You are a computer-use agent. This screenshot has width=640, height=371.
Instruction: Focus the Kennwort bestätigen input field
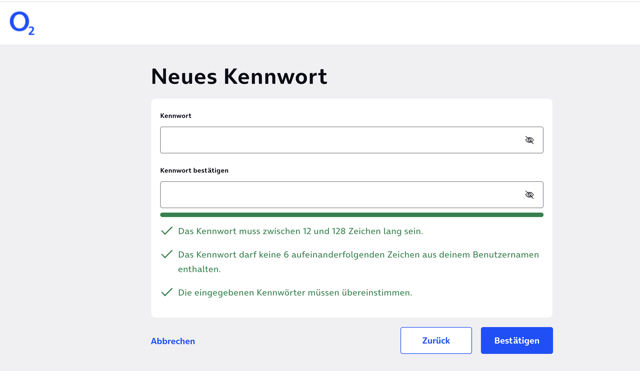coord(351,195)
